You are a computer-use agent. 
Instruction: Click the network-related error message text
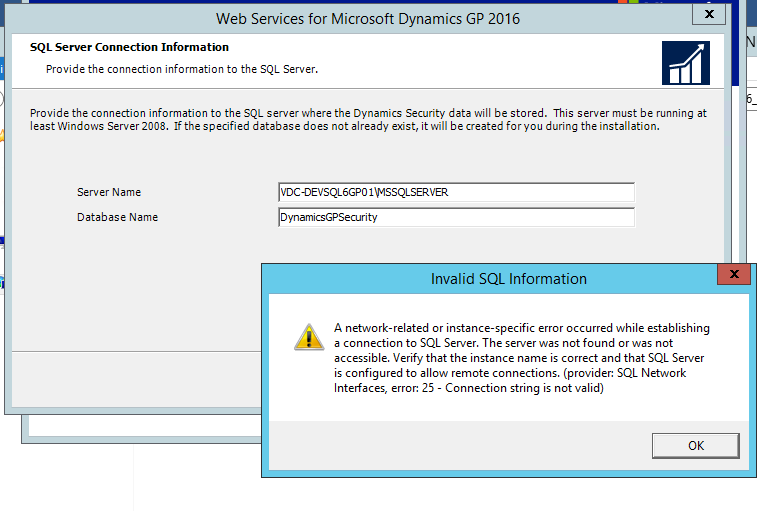pos(521,358)
